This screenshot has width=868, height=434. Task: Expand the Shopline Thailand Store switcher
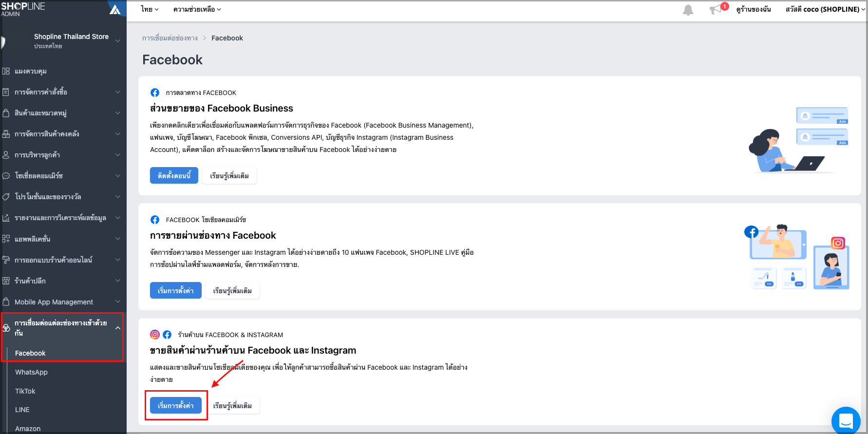[x=118, y=41]
